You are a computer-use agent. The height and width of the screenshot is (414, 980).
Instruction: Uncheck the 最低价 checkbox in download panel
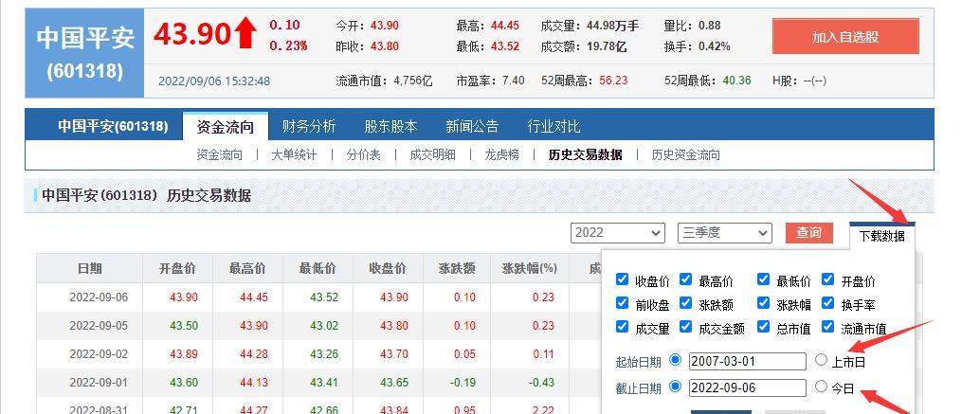[763, 279]
